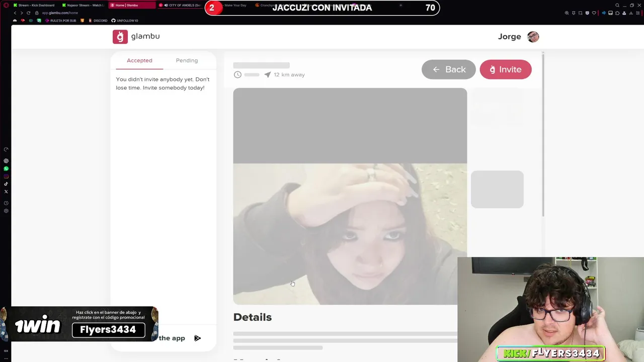The image size is (644, 362).
Task: Open WhatsApp in the Opera sidebar
Action: click(x=6, y=168)
